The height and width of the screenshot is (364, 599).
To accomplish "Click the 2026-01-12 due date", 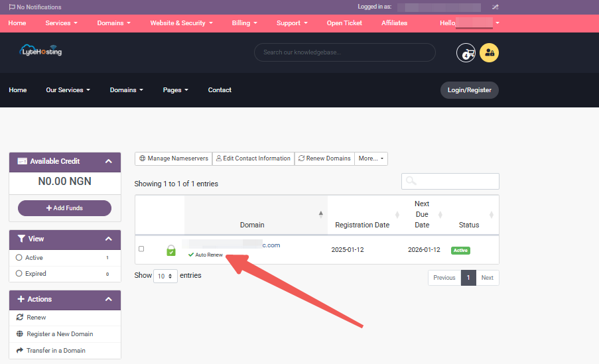I will pos(424,250).
